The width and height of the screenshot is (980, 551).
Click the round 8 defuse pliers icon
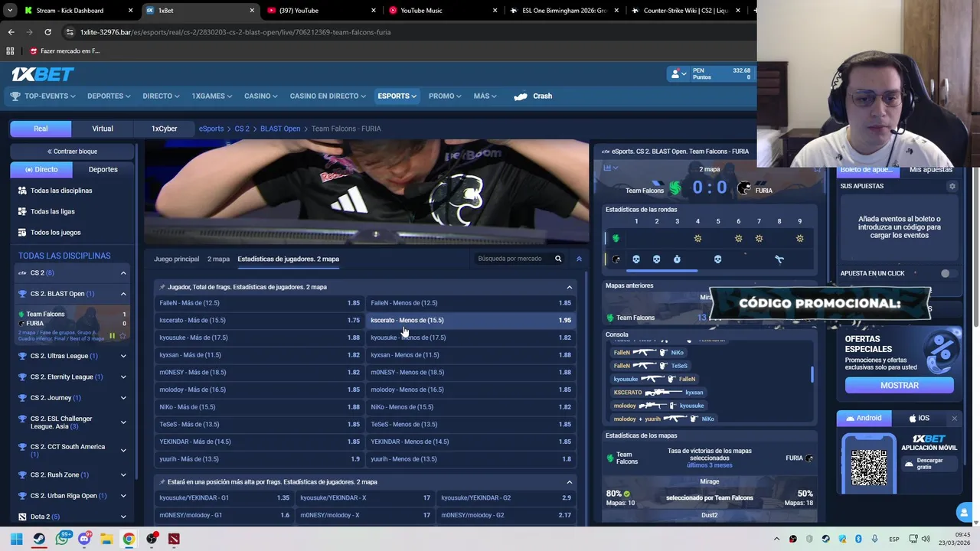point(779,259)
